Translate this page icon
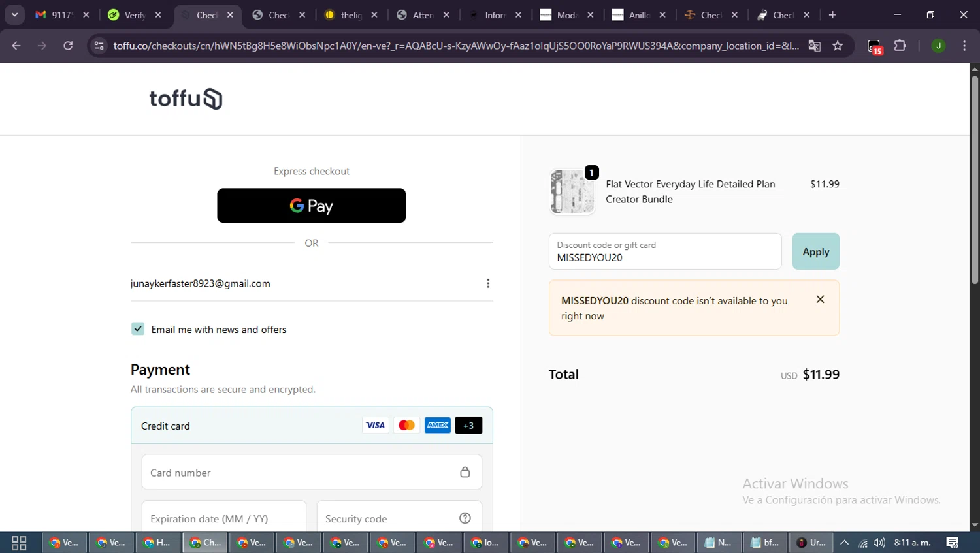Image resolution: width=980 pixels, height=553 pixels. [x=814, y=46]
